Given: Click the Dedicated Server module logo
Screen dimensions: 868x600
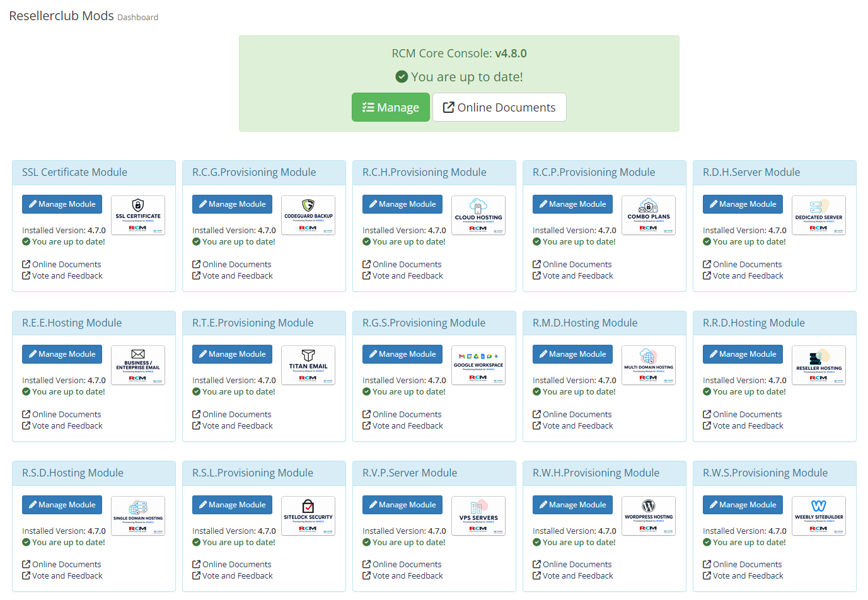Looking at the screenshot, I should click(x=819, y=215).
